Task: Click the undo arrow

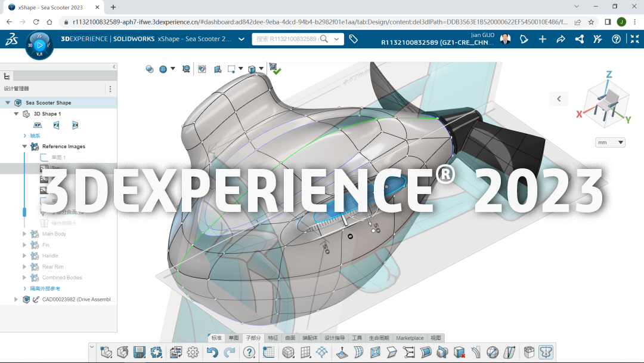Action: click(x=212, y=352)
